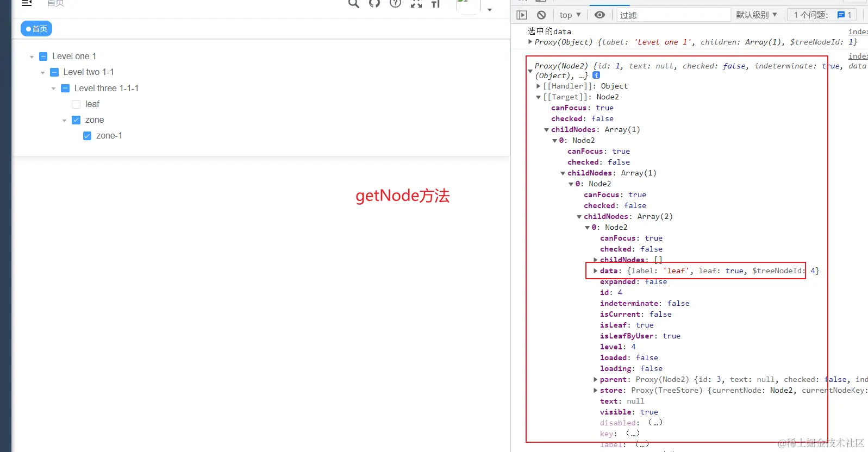Open the user avatar dropdown arrow
Screen dimensions: 868x452
[x=490, y=10]
